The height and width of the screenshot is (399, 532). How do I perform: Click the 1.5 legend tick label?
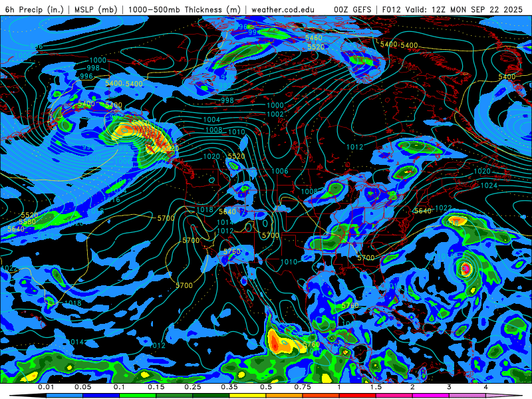(x=376, y=387)
